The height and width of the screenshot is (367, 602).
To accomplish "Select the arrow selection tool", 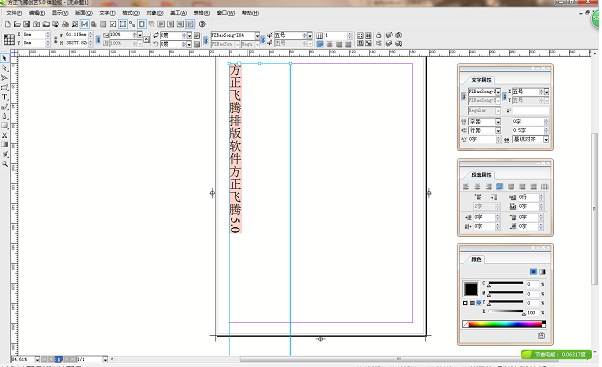I will (5, 58).
